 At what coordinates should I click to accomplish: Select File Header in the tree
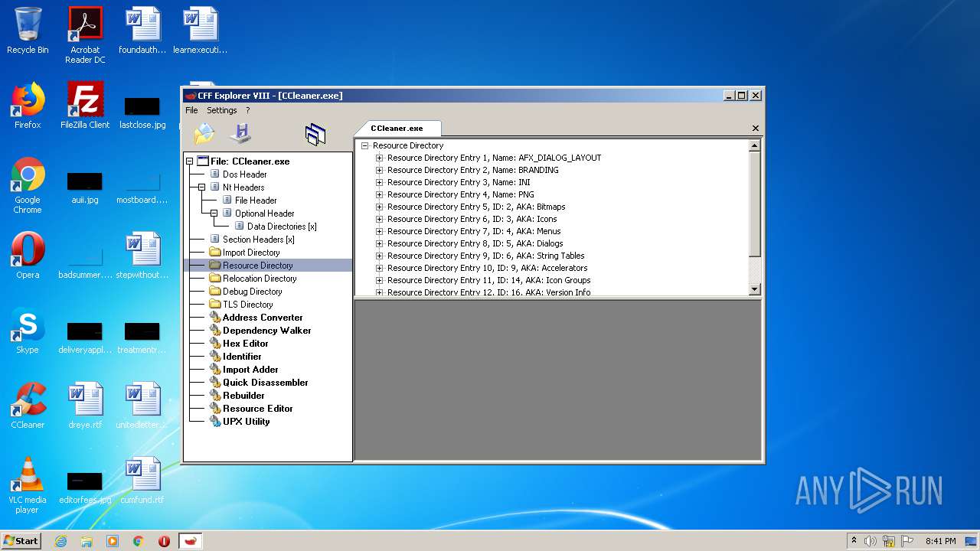pos(256,201)
